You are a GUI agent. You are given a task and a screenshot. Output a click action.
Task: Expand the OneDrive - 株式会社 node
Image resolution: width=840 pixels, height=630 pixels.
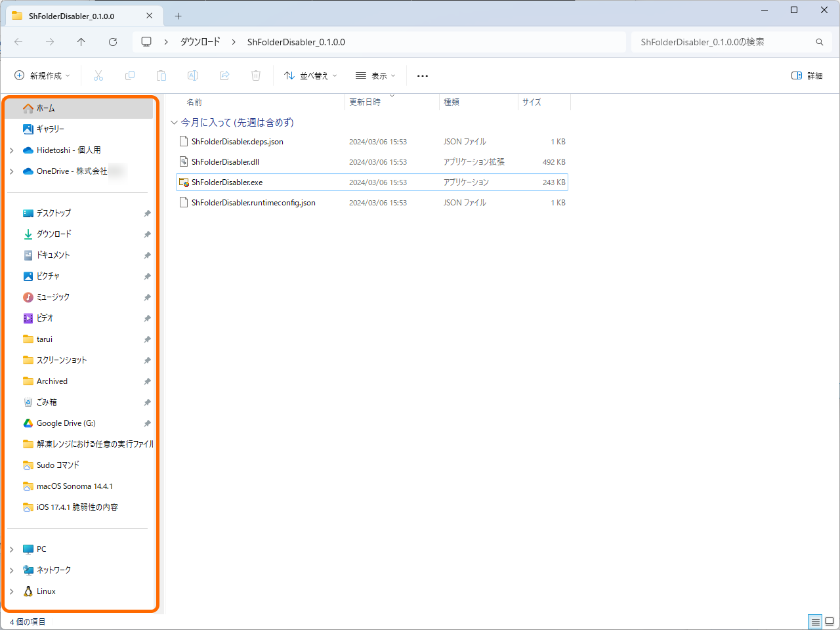(12, 171)
